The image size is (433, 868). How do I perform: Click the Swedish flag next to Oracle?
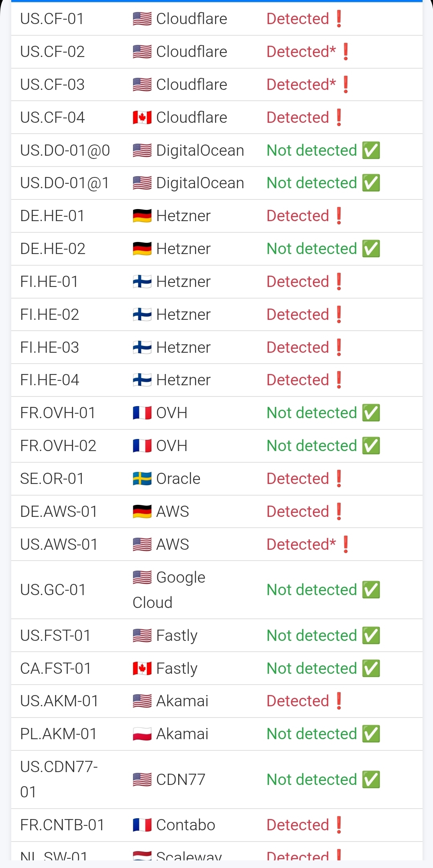142,479
